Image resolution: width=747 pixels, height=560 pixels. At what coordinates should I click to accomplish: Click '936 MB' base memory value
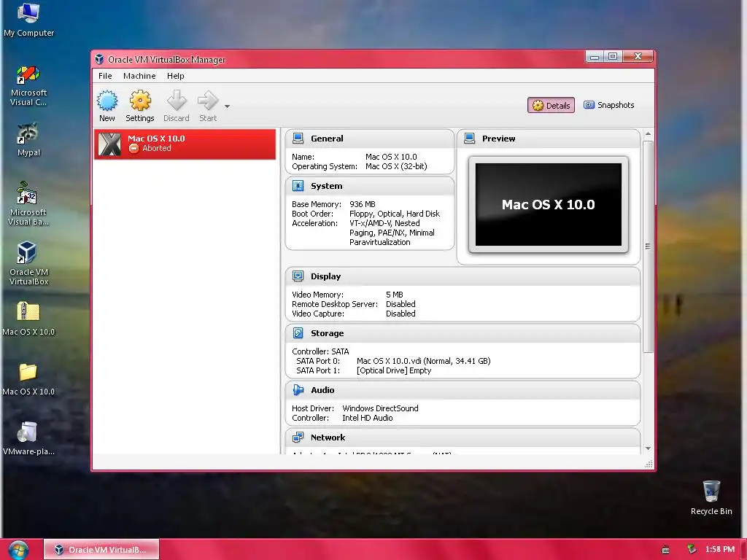(x=362, y=204)
